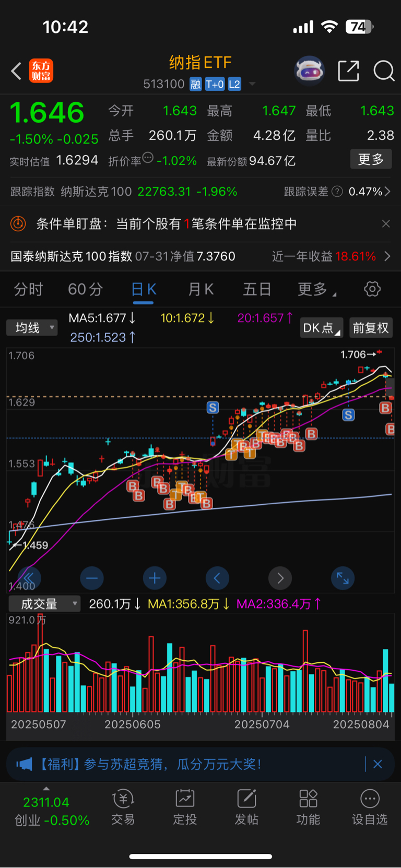
Task: Jump to earliest with double-left arrow
Action: [29, 578]
